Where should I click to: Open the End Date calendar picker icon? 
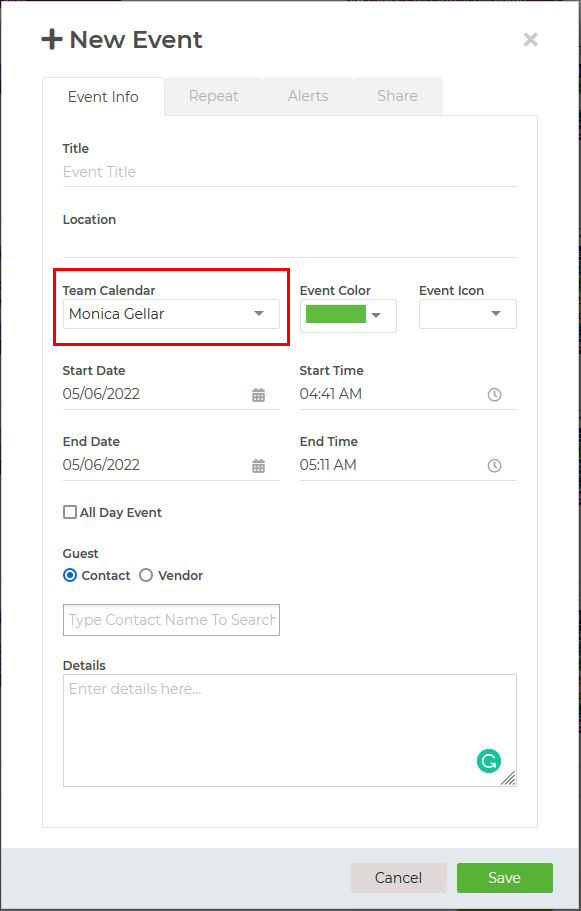point(259,466)
